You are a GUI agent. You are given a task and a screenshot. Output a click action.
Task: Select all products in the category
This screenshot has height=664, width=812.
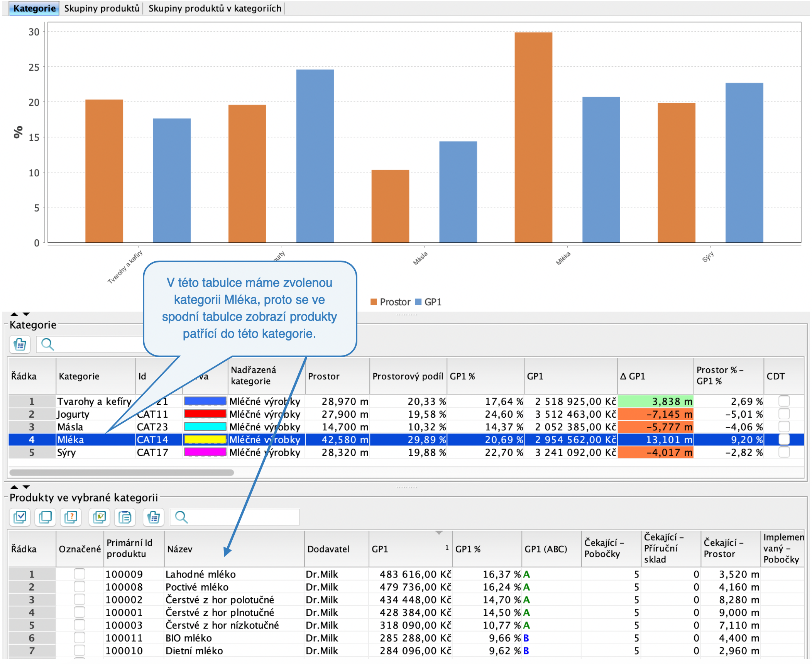click(20, 517)
